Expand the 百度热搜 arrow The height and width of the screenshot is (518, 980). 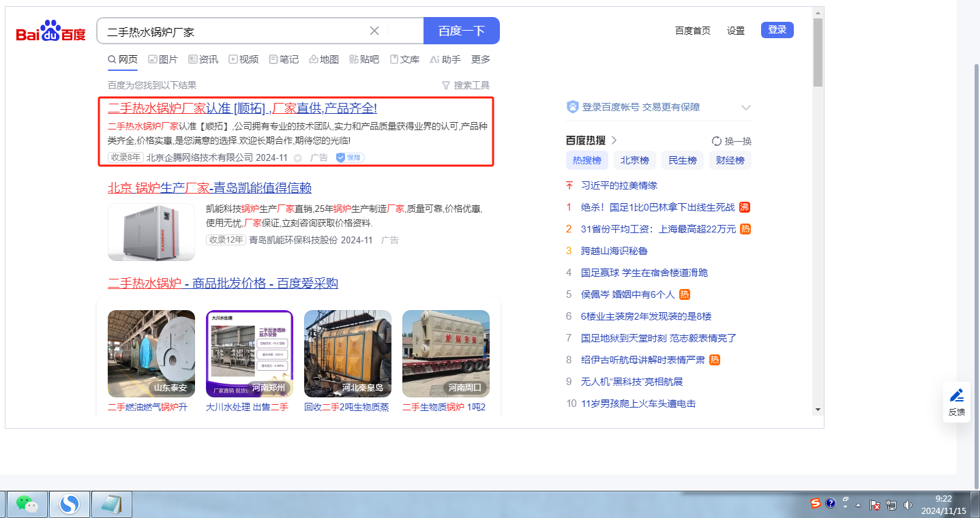[614, 140]
